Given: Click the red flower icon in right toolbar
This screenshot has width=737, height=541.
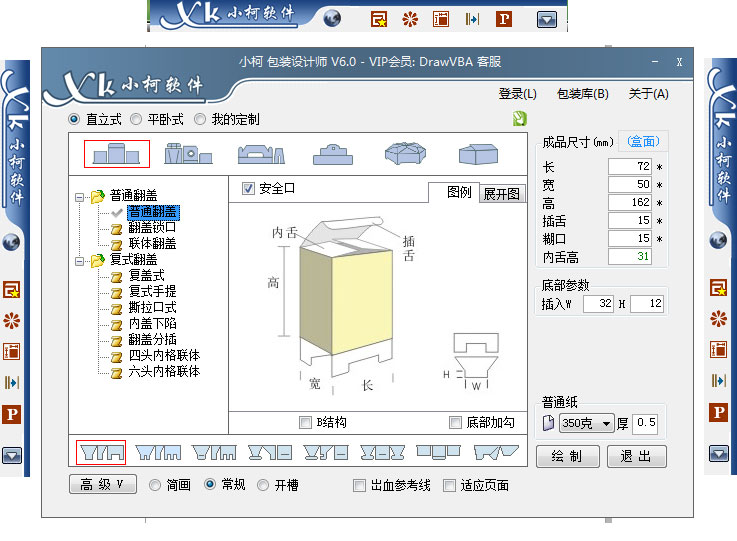Looking at the screenshot, I should tap(718, 319).
